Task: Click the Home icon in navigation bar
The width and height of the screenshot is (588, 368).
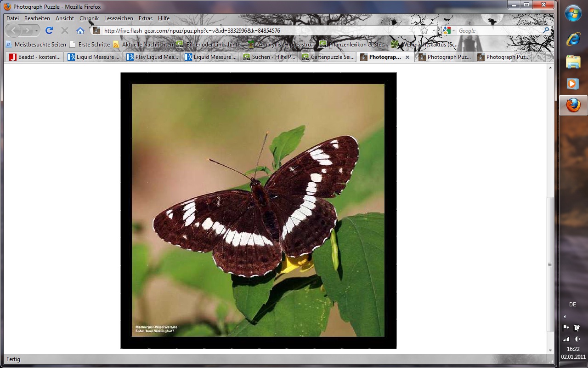Action: coord(80,31)
